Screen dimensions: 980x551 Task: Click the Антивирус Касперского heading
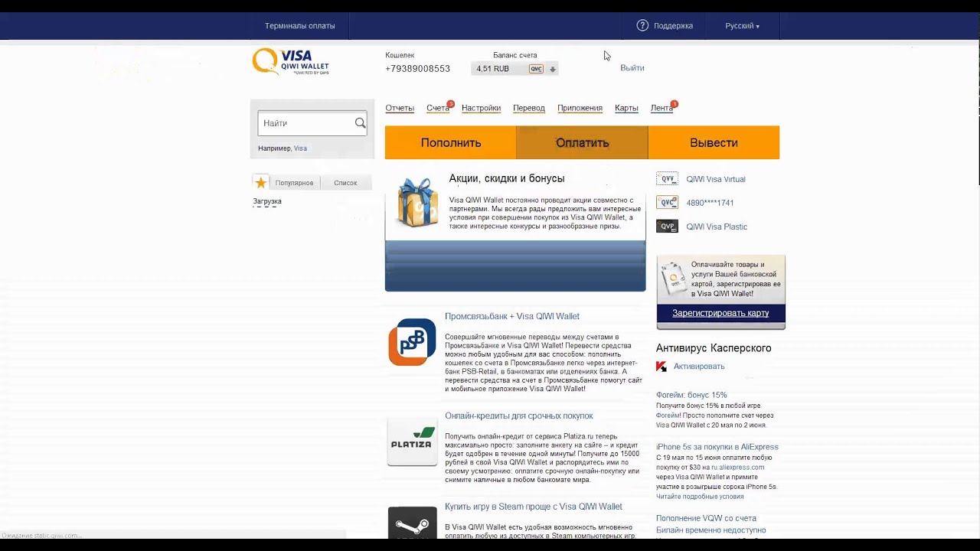[x=714, y=348]
